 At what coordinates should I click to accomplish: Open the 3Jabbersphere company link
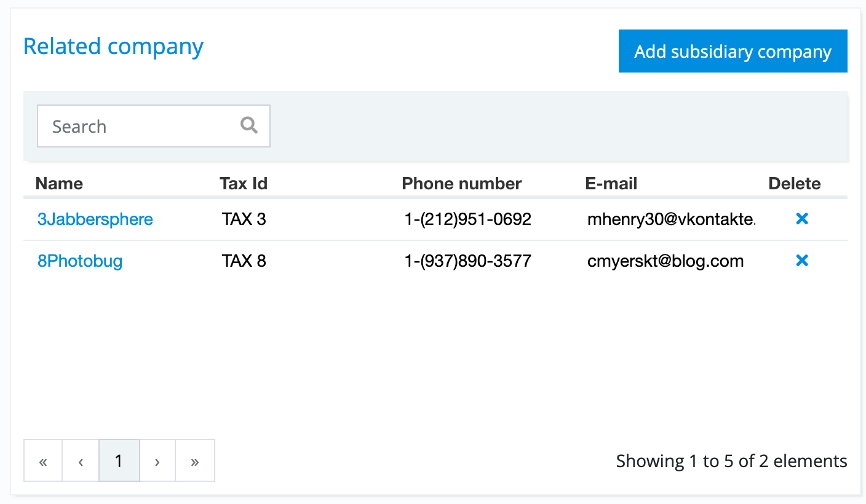pos(95,219)
